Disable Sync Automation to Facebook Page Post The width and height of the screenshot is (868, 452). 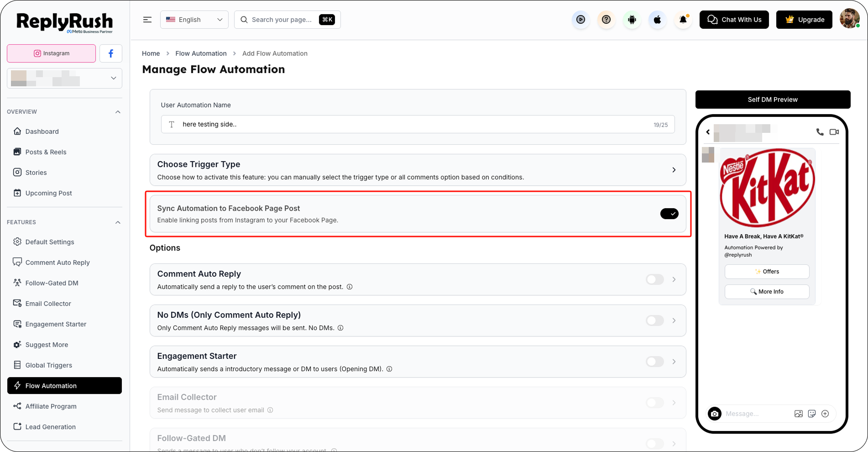coord(669,214)
